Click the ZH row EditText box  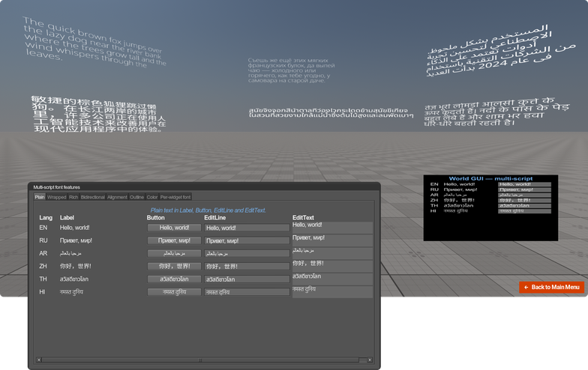pyautogui.click(x=332, y=267)
